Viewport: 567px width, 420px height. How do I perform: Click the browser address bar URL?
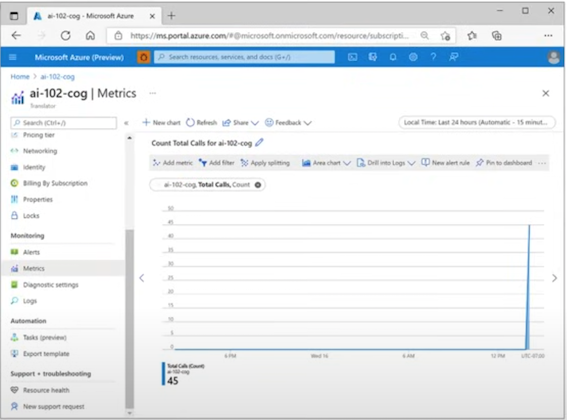pos(269,36)
